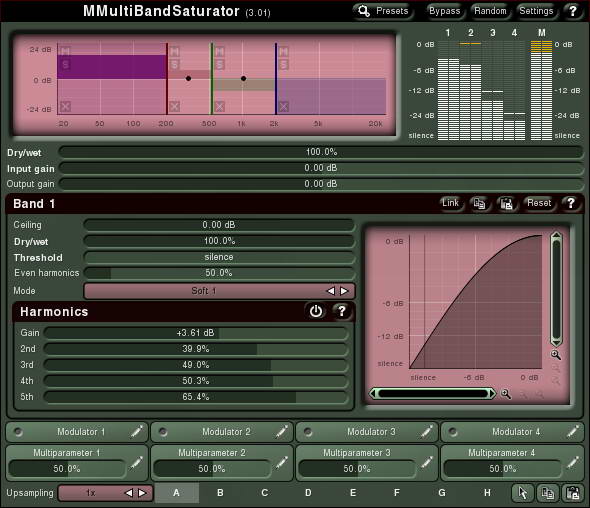This screenshot has width=590, height=508.
Task: Disable band 1 using its X icon
Action: [x=65, y=106]
